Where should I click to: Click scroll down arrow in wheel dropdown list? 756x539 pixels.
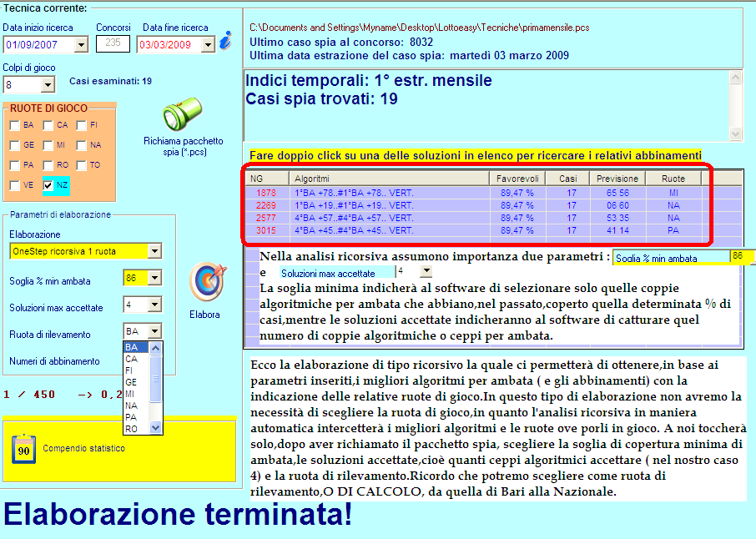click(x=155, y=427)
